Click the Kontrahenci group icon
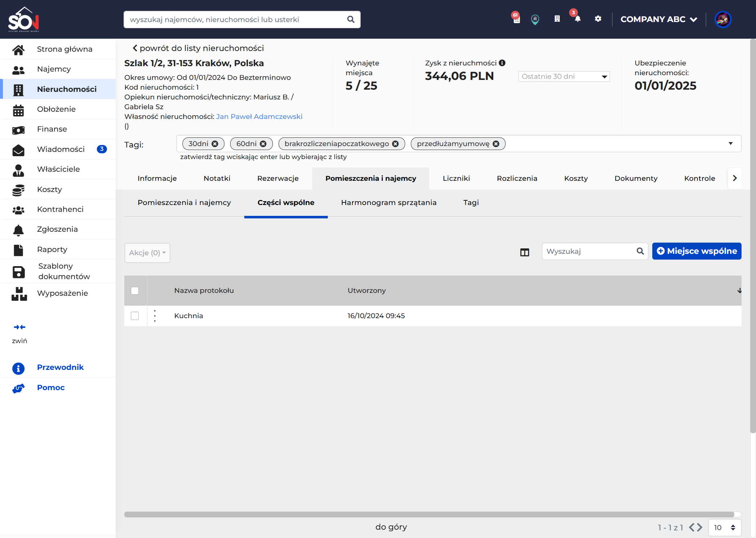 tap(18, 210)
